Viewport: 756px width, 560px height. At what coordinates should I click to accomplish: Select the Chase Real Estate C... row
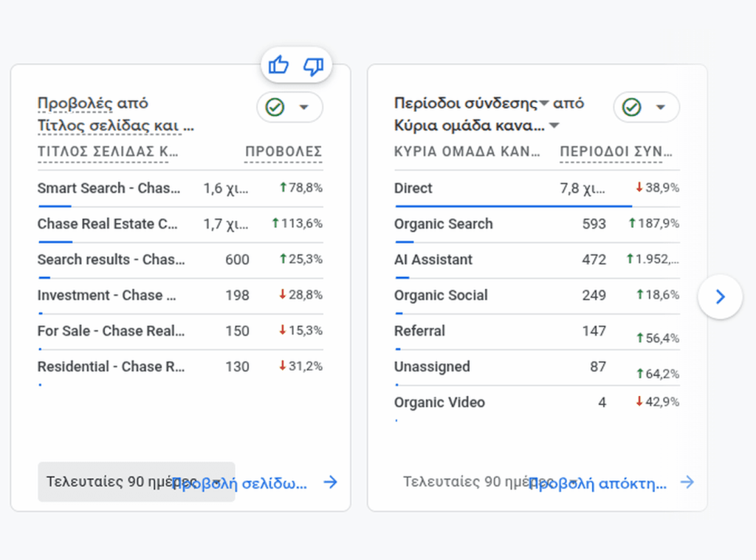click(x=180, y=225)
